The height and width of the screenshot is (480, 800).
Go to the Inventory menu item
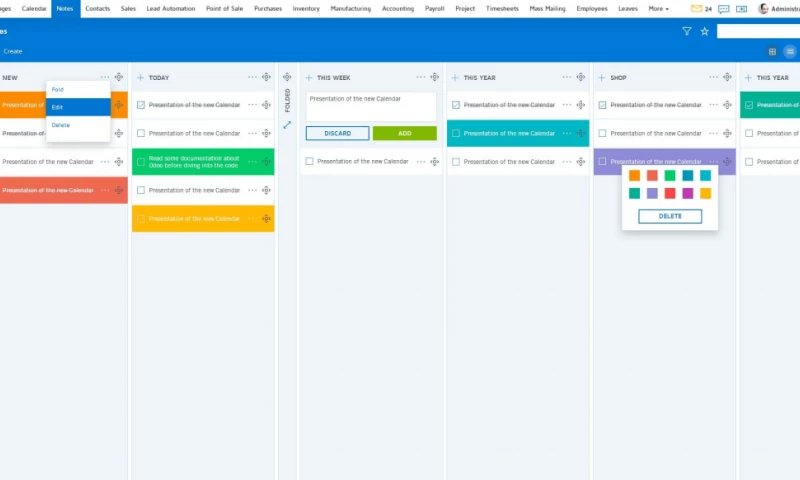click(x=306, y=8)
